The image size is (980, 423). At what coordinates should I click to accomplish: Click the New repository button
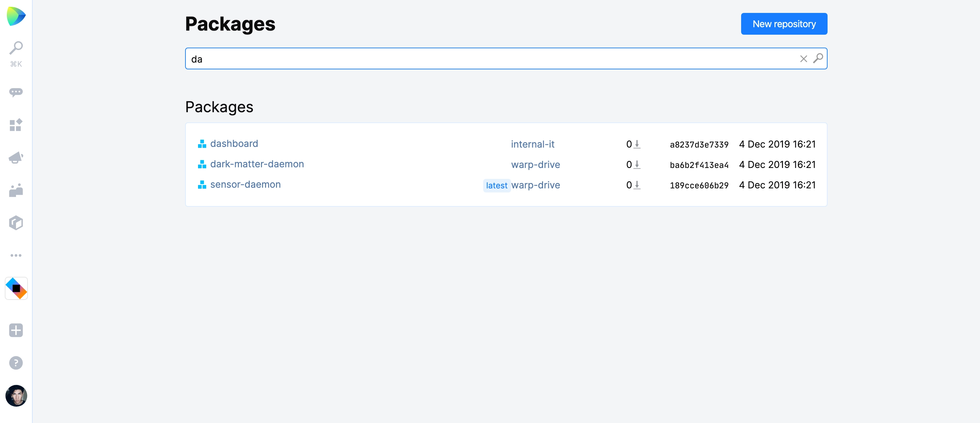click(x=784, y=24)
